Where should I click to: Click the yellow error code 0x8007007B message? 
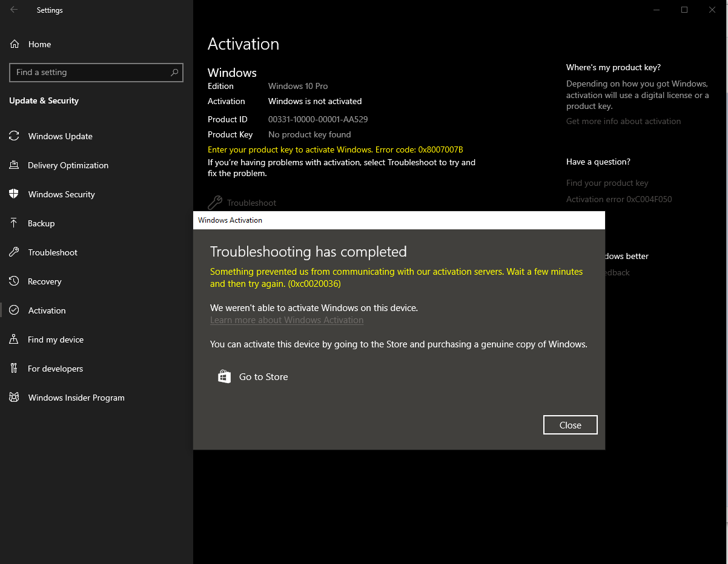point(335,149)
